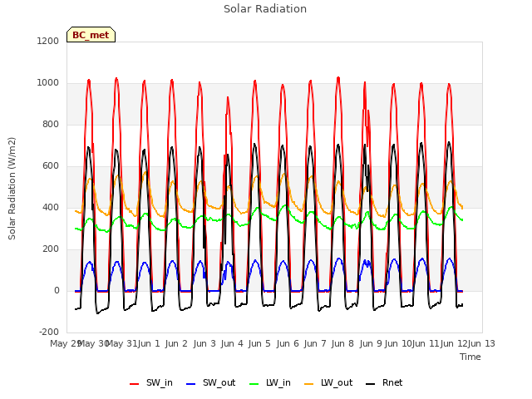Click the BC_met annotation label
The image size is (532, 399).
(x=91, y=35)
